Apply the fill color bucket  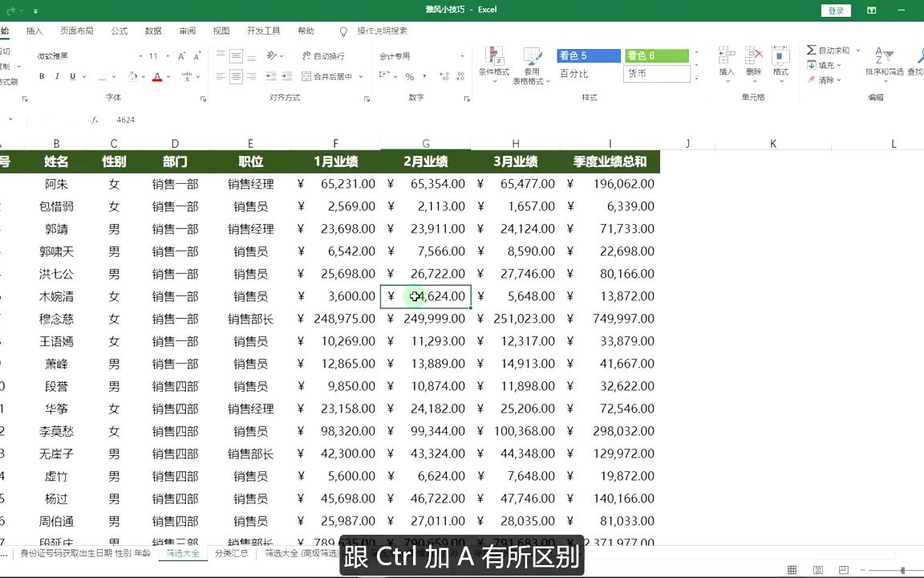pos(132,76)
